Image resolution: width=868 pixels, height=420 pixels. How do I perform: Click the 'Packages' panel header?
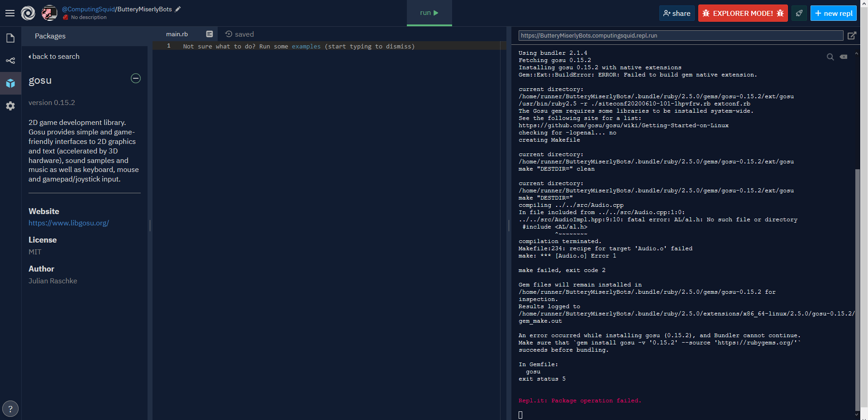click(x=50, y=36)
